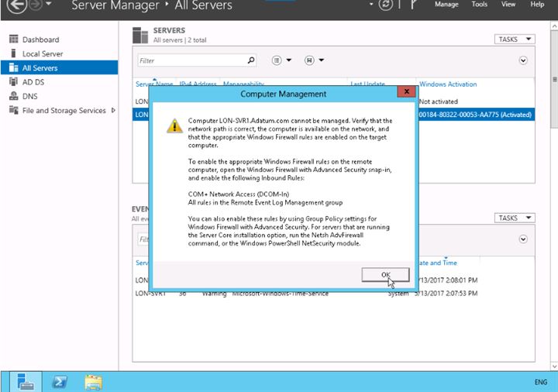The width and height of the screenshot is (558, 392).
Task: Open the navigation history dropdown
Action: (x=48, y=4)
